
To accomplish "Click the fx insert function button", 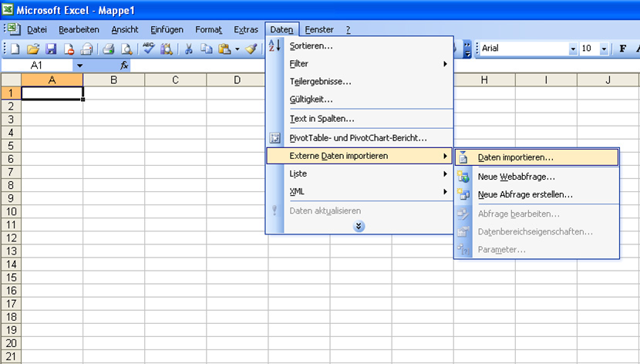I will [x=124, y=66].
